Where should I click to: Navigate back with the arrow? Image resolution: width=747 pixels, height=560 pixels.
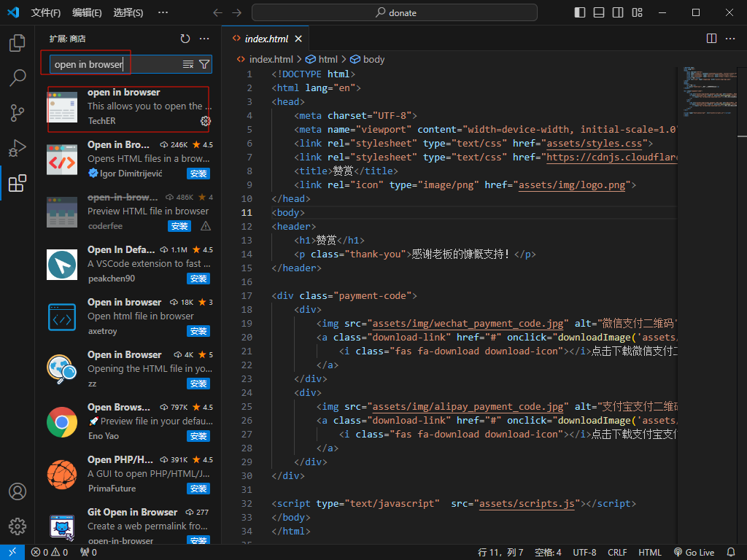click(217, 13)
